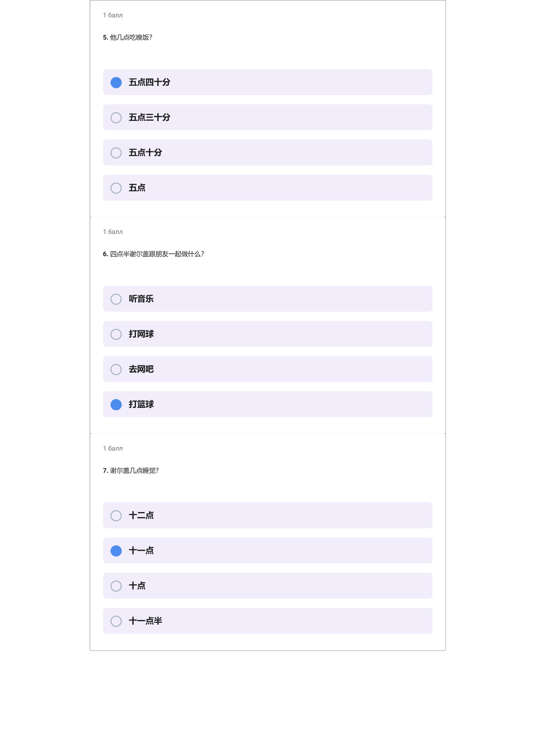
Task: Select the 五点十分 radio button
Action: point(116,153)
